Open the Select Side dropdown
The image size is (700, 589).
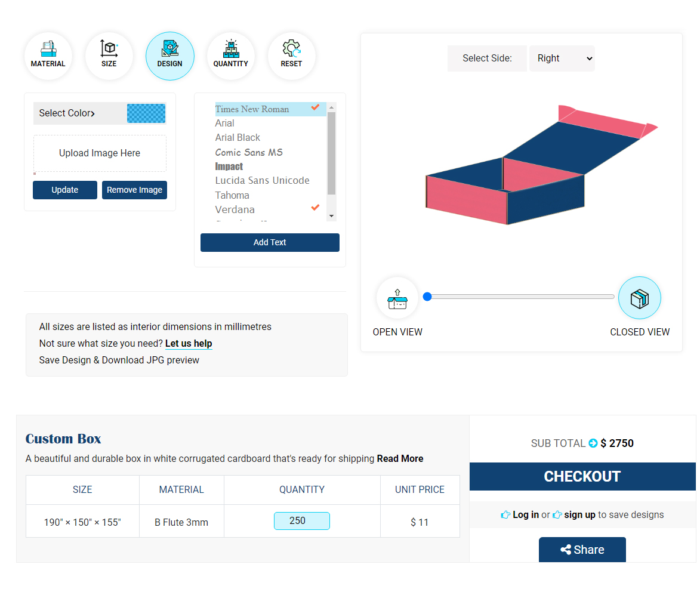562,58
